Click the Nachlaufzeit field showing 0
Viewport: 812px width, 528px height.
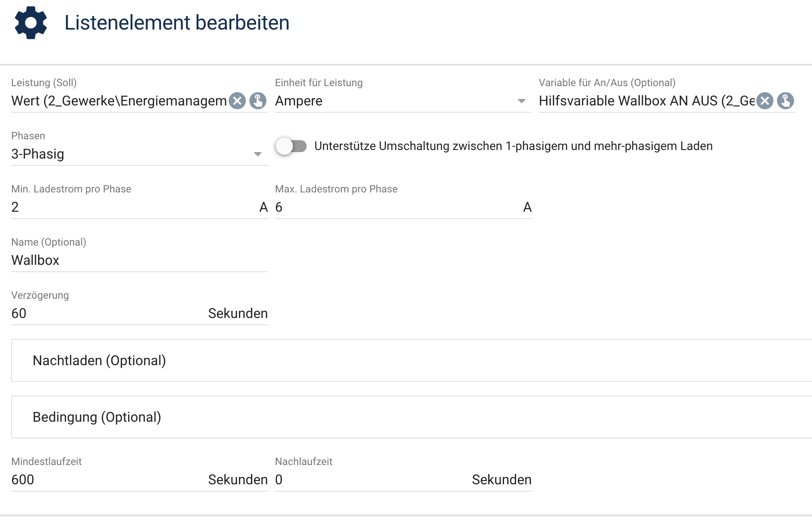coord(403,480)
